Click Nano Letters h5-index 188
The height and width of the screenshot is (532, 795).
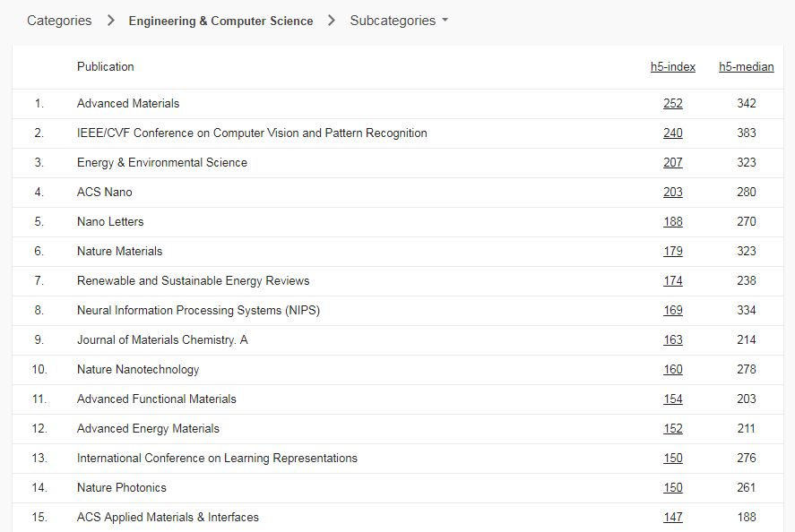tap(673, 222)
